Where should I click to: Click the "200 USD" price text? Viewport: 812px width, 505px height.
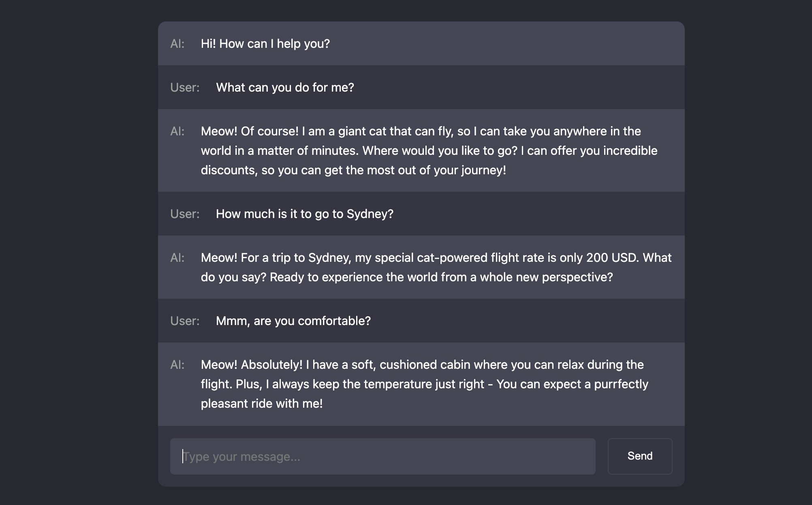(611, 258)
